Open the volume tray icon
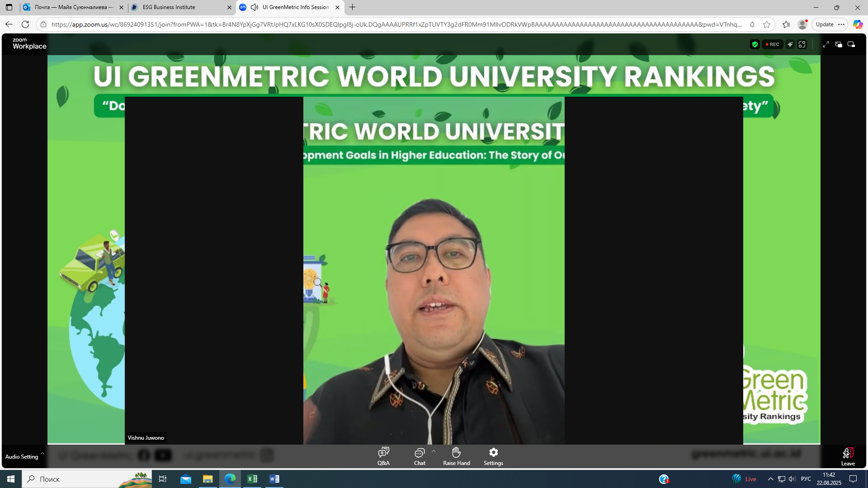Image resolution: width=868 pixels, height=488 pixels. [x=792, y=479]
